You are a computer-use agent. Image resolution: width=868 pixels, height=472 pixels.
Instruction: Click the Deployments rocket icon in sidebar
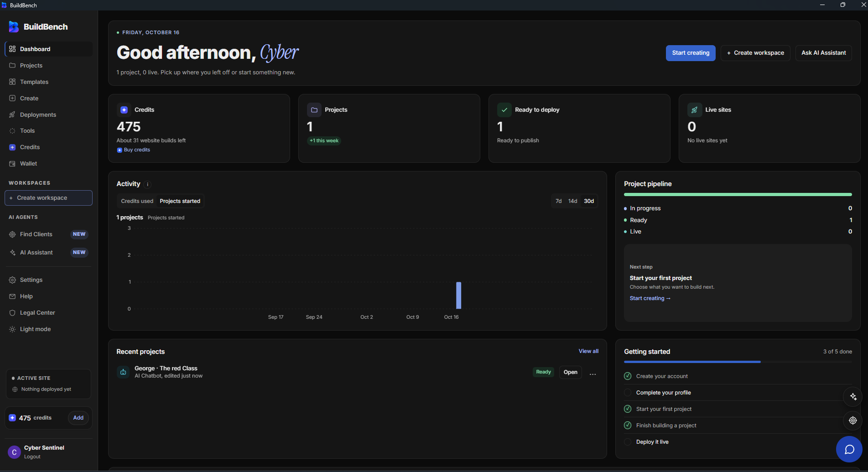pos(12,115)
